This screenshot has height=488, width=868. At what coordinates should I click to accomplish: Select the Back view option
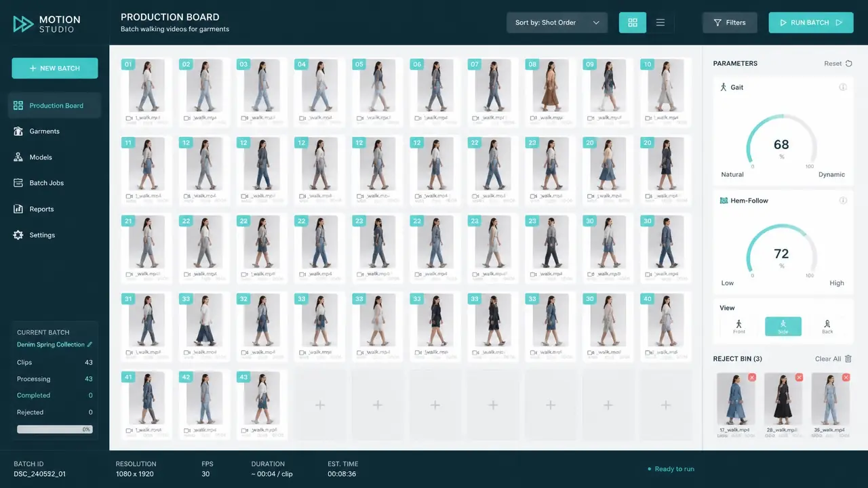[x=827, y=327]
